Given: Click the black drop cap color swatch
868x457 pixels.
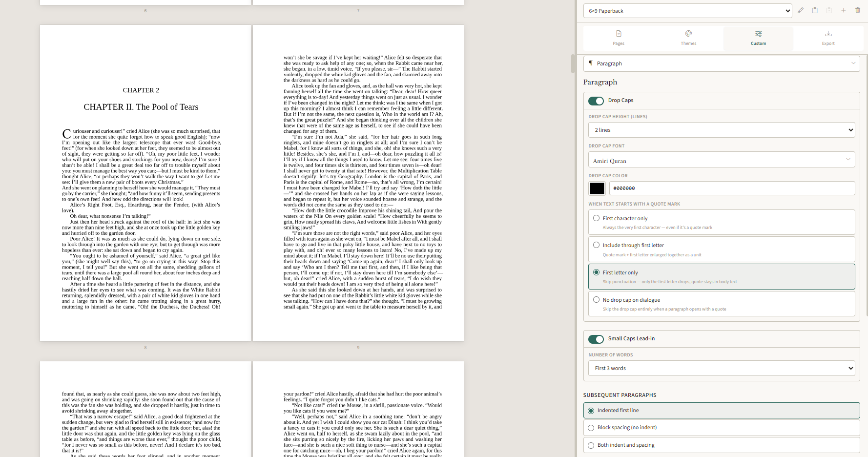Looking at the screenshot, I should click(597, 188).
